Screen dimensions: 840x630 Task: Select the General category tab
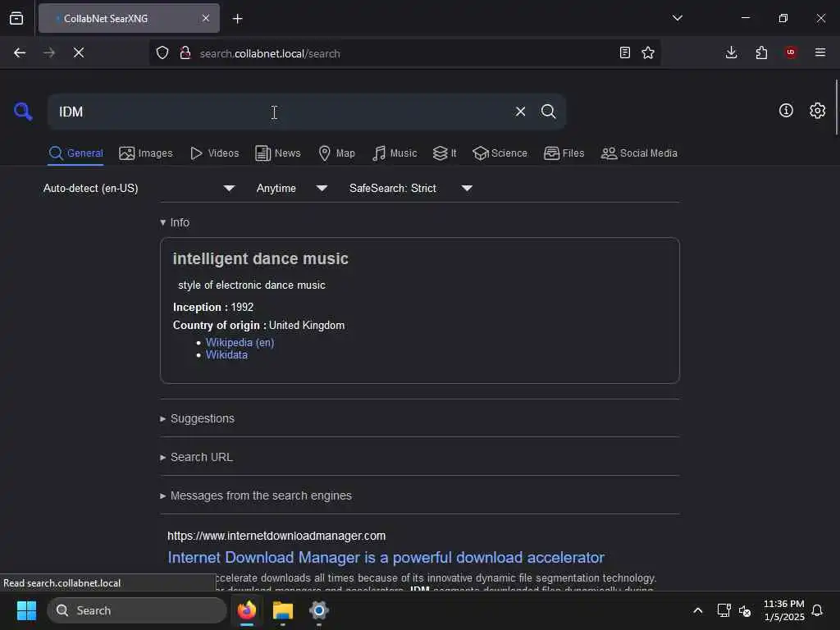(75, 153)
